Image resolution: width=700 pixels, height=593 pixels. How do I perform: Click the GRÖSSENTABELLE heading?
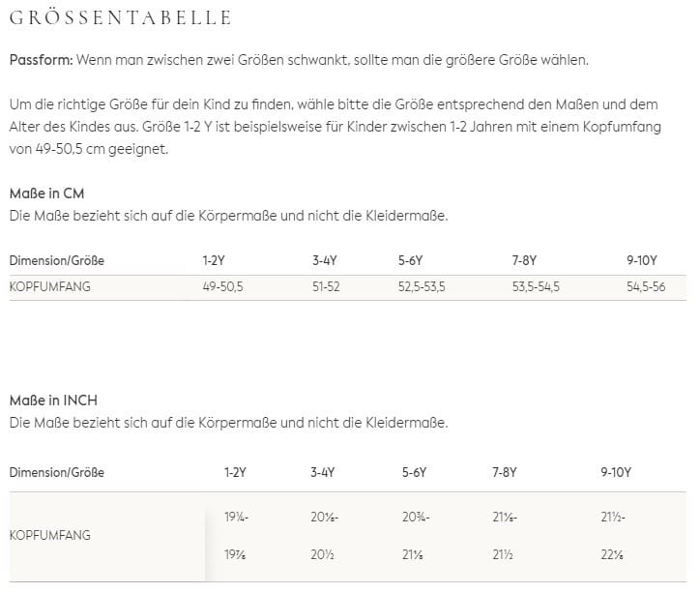point(120,17)
